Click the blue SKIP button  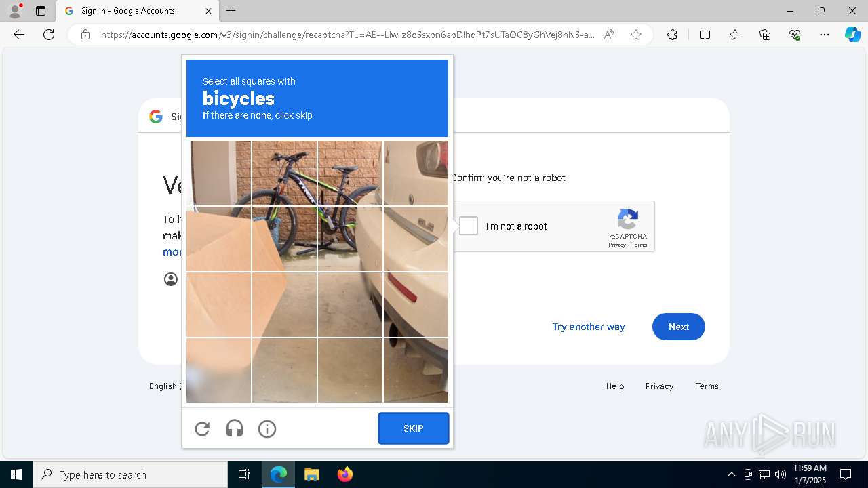coord(414,428)
